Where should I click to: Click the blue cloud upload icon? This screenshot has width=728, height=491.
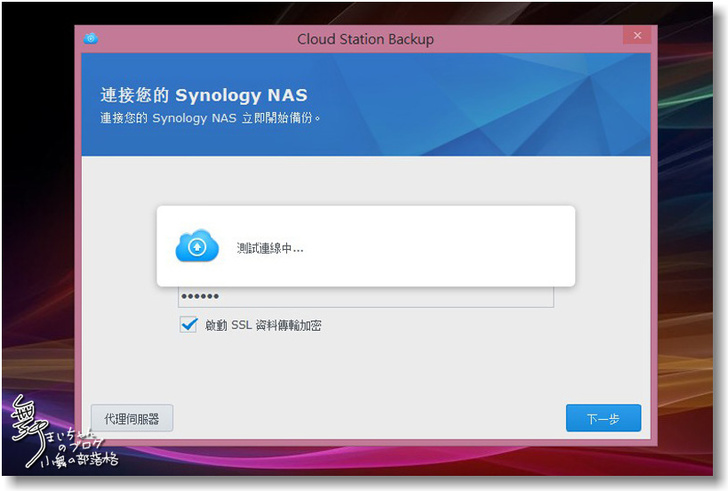click(x=197, y=246)
